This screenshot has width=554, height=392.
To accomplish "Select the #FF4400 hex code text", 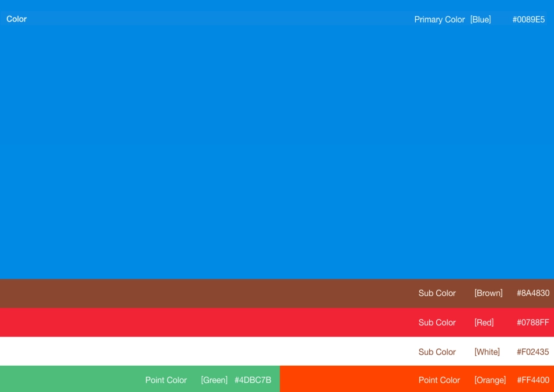I will click(533, 380).
